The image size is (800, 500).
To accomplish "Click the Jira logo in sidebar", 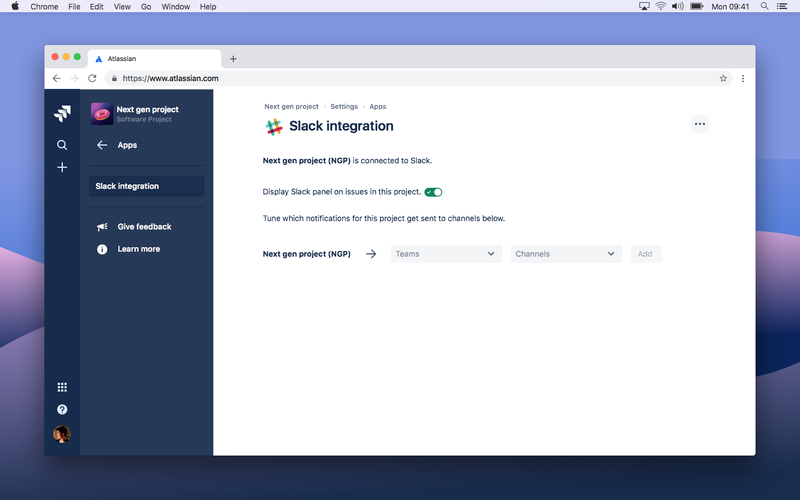I will (62, 113).
